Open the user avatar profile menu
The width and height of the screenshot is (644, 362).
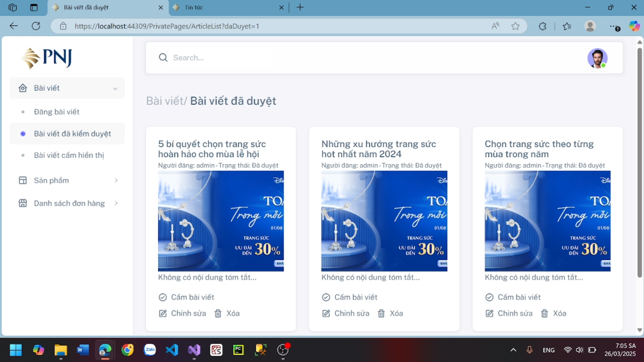tap(597, 58)
